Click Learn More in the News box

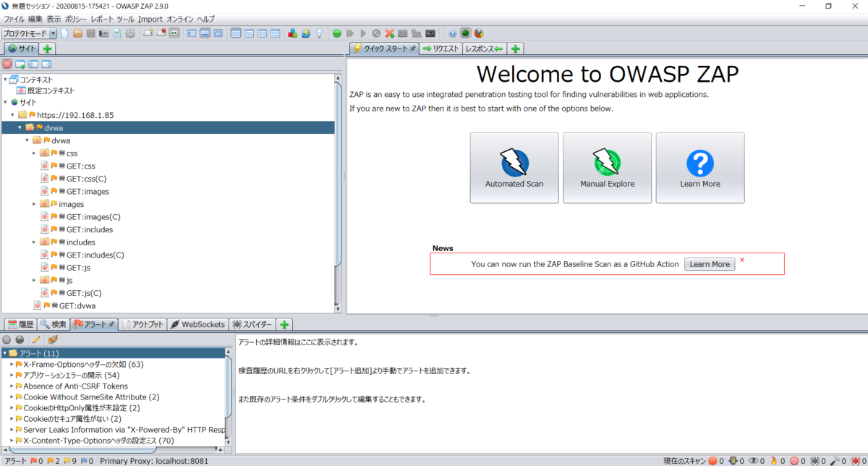pos(710,264)
